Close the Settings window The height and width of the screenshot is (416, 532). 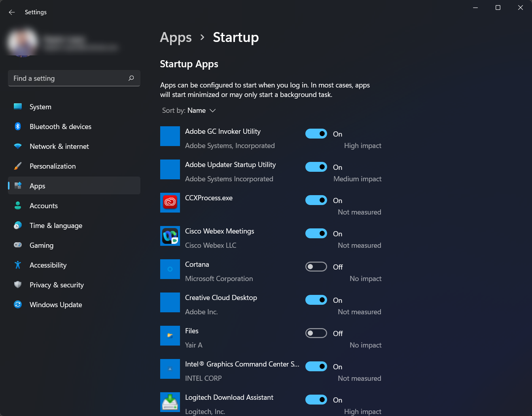[521, 8]
